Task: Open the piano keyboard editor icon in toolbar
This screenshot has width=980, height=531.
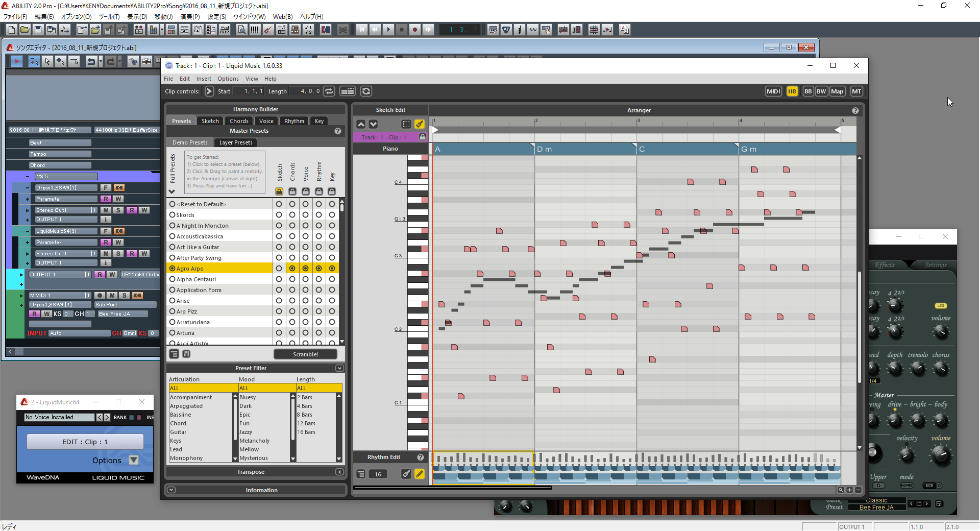Action: coord(255,30)
